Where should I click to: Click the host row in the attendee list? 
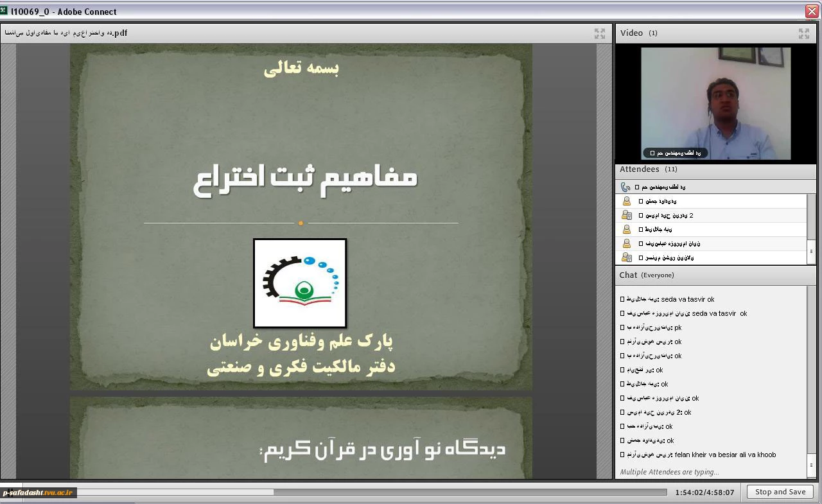(x=715, y=187)
